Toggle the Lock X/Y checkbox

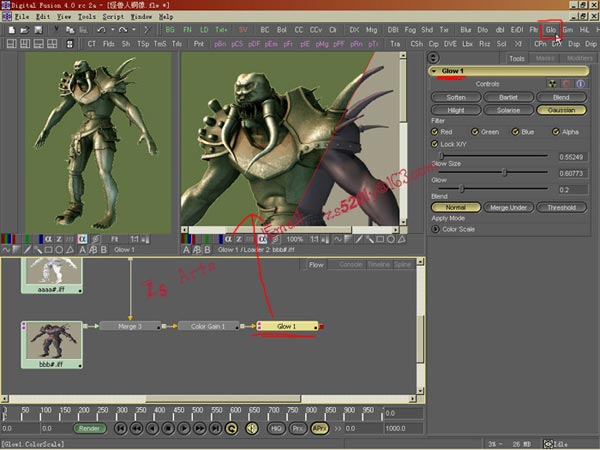point(434,144)
